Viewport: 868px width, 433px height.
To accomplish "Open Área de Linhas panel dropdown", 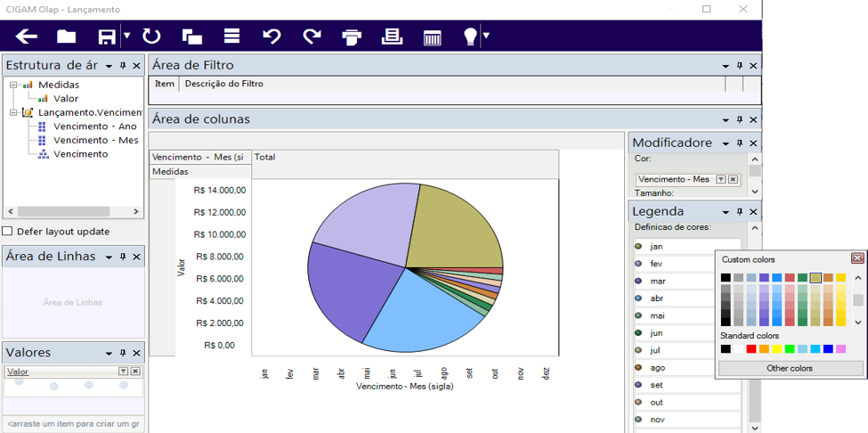I will pyautogui.click(x=109, y=257).
